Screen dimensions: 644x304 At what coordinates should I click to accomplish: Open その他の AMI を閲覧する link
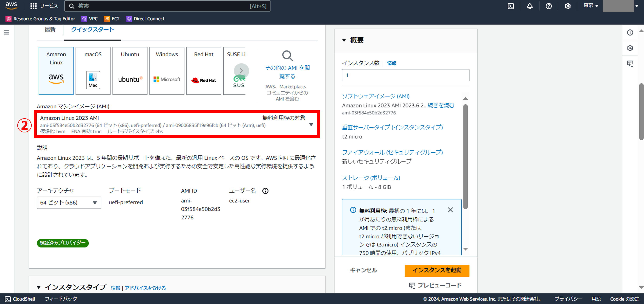(x=287, y=72)
